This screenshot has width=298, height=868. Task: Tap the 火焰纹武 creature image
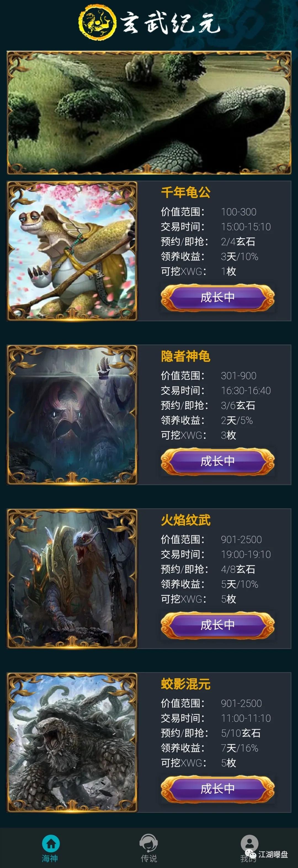pyautogui.click(x=72, y=579)
